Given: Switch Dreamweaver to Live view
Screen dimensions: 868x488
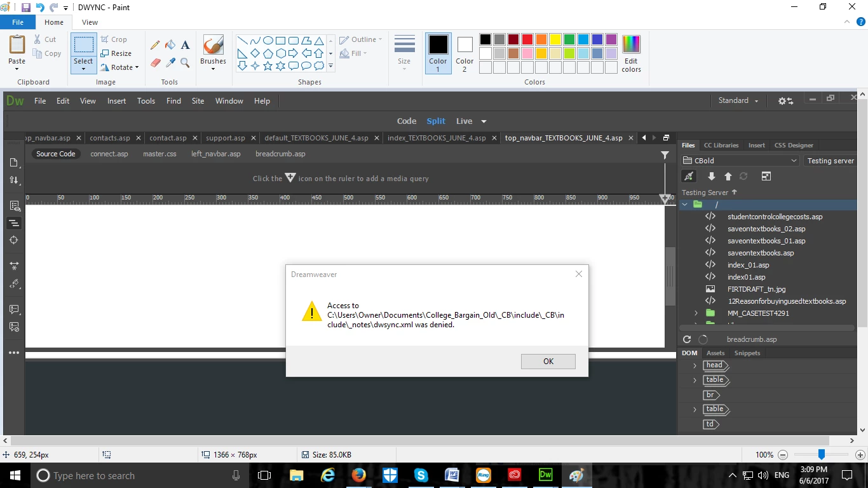Looking at the screenshot, I should (x=465, y=121).
